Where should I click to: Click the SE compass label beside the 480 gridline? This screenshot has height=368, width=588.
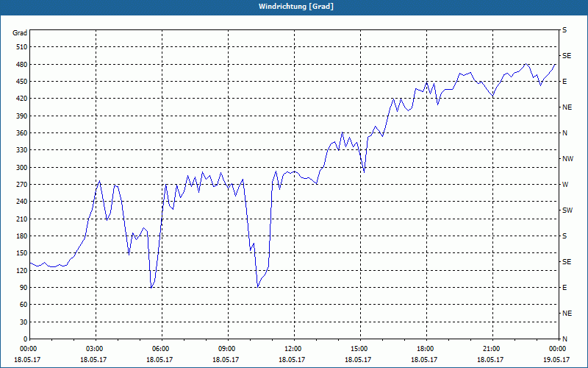click(x=567, y=56)
